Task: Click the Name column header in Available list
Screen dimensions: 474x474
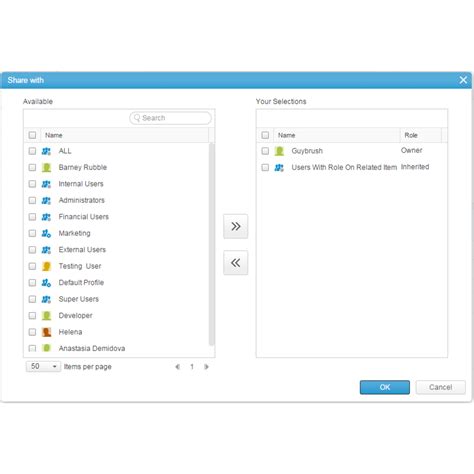Action: [x=125, y=135]
